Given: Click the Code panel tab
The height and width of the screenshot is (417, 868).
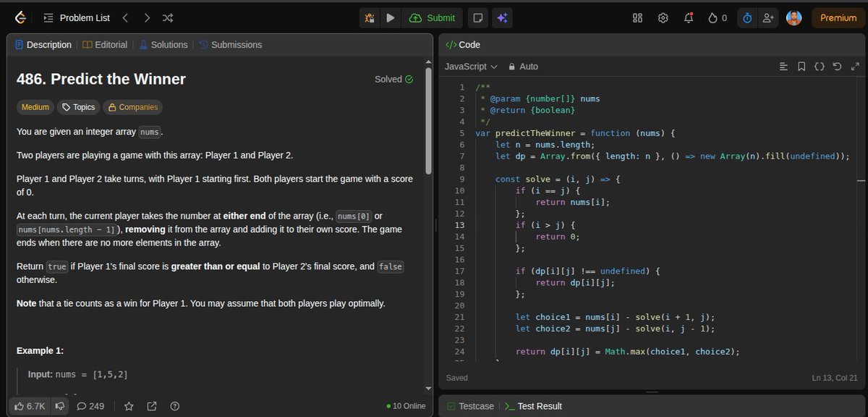Looking at the screenshot, I should 463,45.
